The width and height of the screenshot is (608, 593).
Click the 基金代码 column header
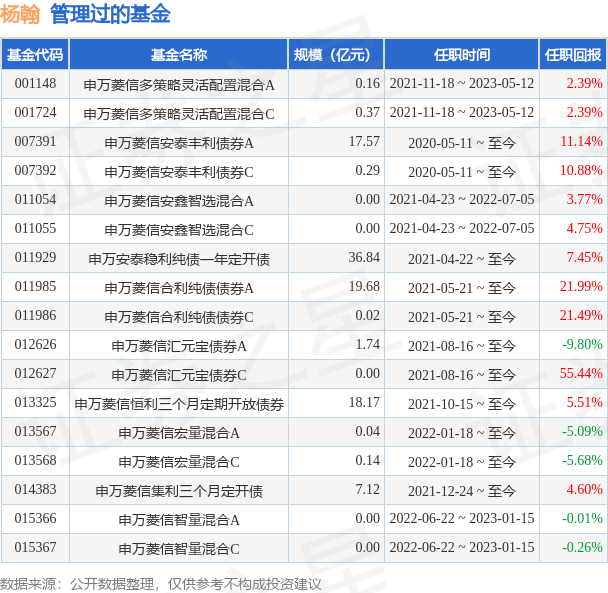[x=34, y=55]
